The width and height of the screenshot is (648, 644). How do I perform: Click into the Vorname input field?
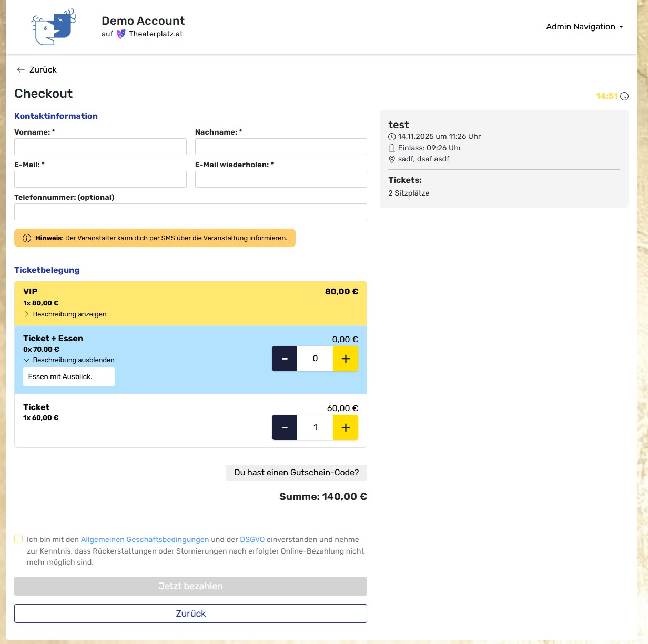pyautogui.click(x=100, y=147)
